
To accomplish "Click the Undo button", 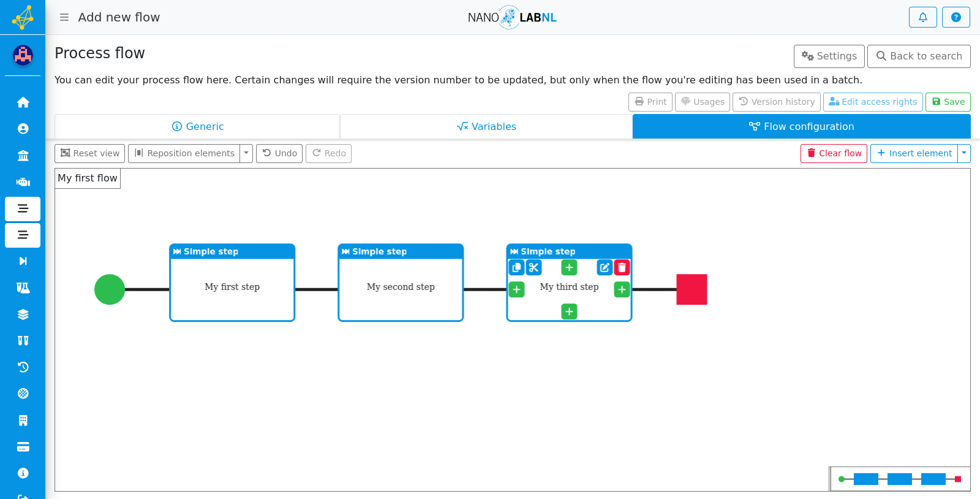I will point(279,153).
